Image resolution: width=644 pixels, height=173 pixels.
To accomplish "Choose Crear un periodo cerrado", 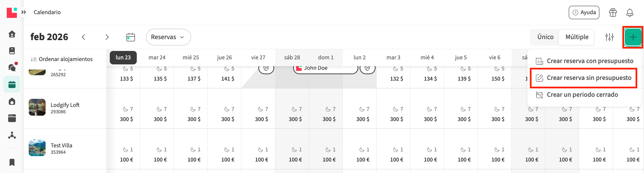I will point(582,95).
